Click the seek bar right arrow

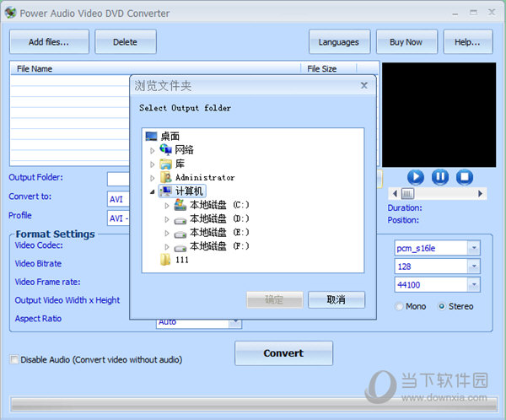tap(480, 194)
